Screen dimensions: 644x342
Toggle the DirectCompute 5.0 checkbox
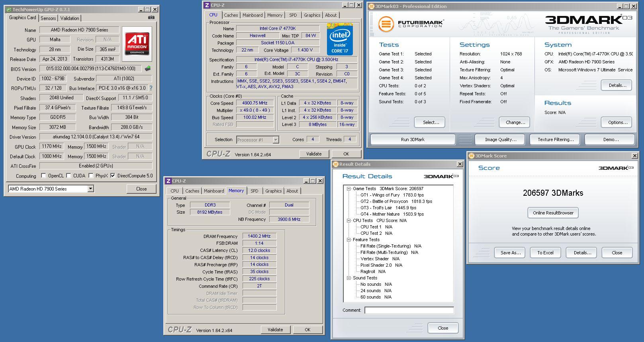[113, 175]
